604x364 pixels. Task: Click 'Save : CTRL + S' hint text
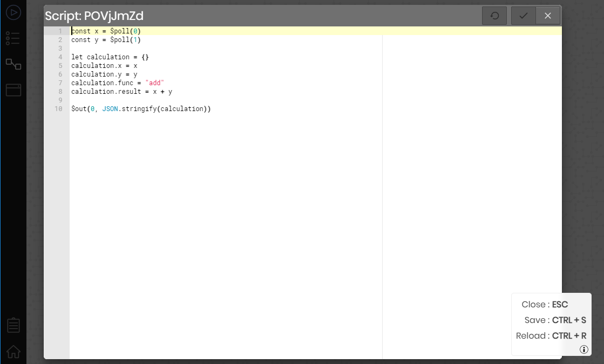555,320
